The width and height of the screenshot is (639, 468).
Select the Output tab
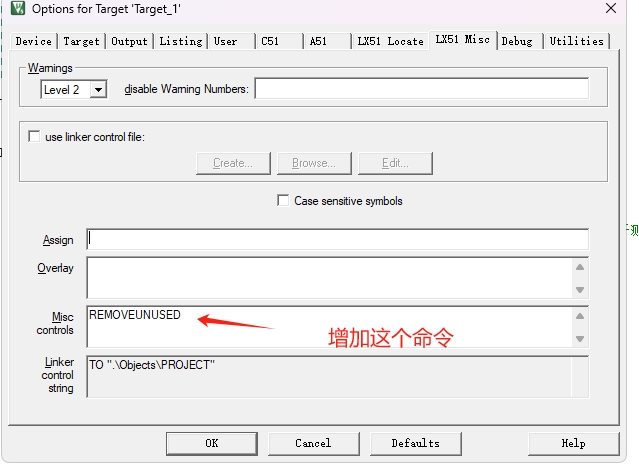(x=130, y=41)
